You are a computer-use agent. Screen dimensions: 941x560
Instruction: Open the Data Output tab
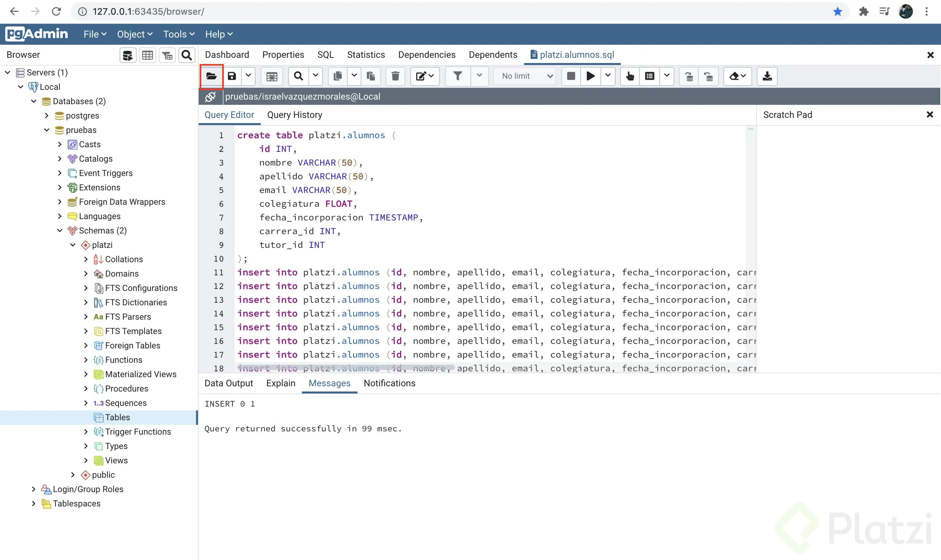[228, 383]
